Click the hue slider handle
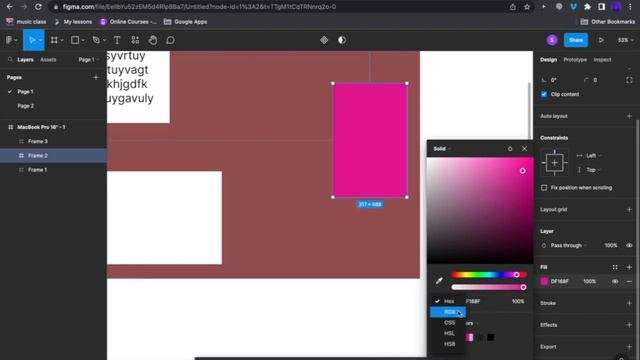640x360 pixels. [516, 275]
